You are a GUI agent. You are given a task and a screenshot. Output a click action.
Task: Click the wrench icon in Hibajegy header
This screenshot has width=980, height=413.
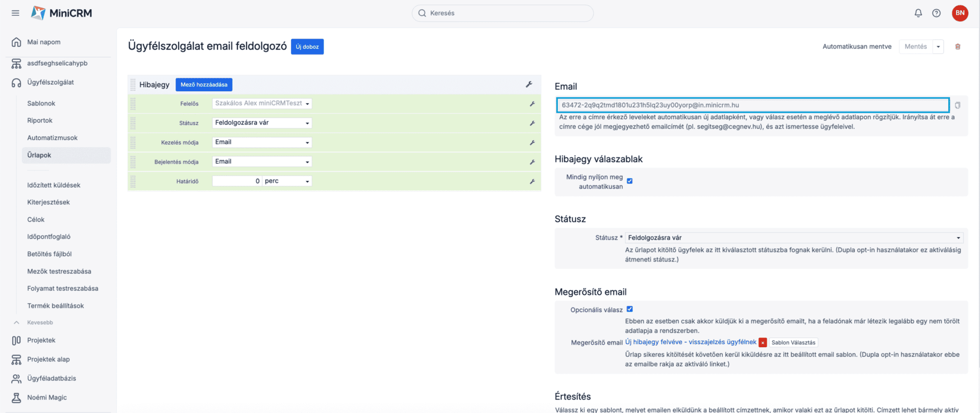tap(529, 85)
